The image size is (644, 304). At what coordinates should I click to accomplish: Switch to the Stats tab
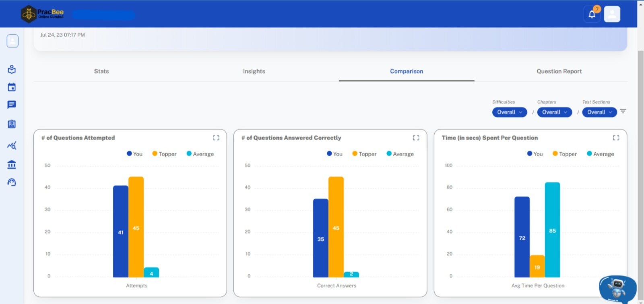pyautogui.click(x=101, y=71)
